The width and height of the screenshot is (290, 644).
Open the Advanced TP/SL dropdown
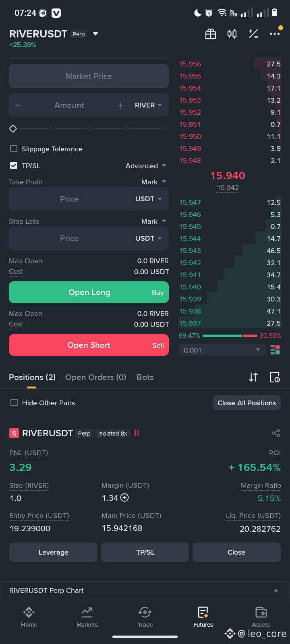tap(146, 166)
